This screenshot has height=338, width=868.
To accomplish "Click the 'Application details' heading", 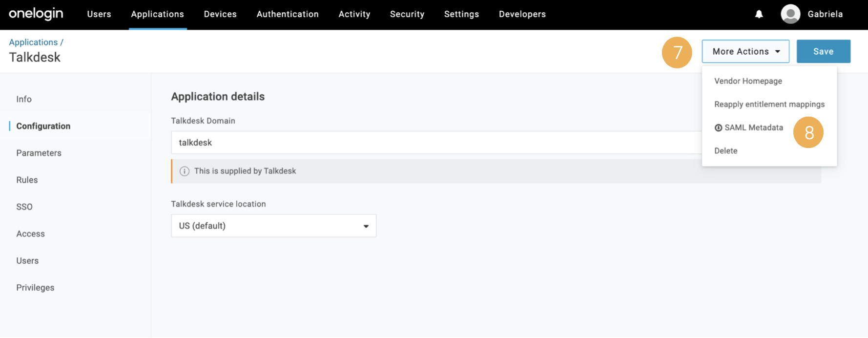I will click(218, 97).
